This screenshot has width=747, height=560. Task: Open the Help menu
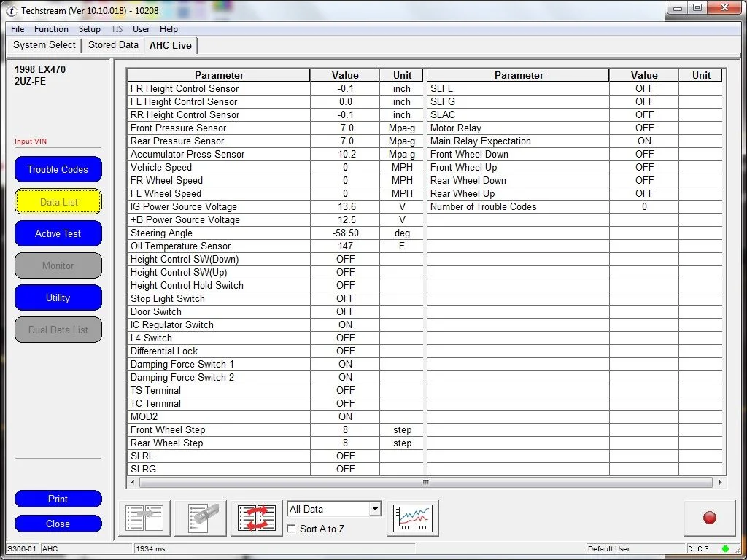tap(169, 29)
